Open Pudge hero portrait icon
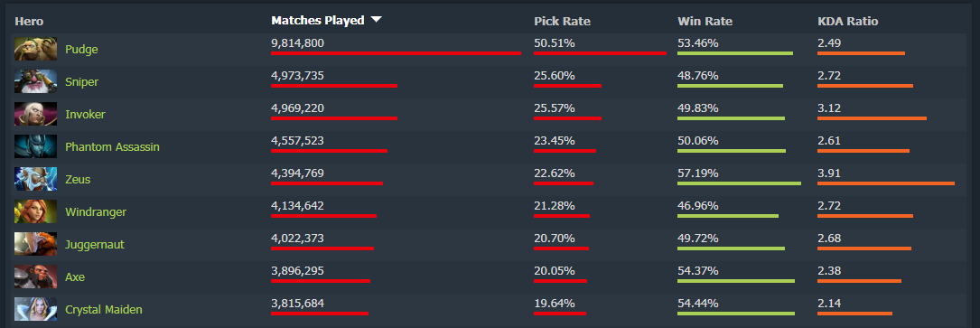Screen dimensions: 980x328 click(x=35, y=50)
